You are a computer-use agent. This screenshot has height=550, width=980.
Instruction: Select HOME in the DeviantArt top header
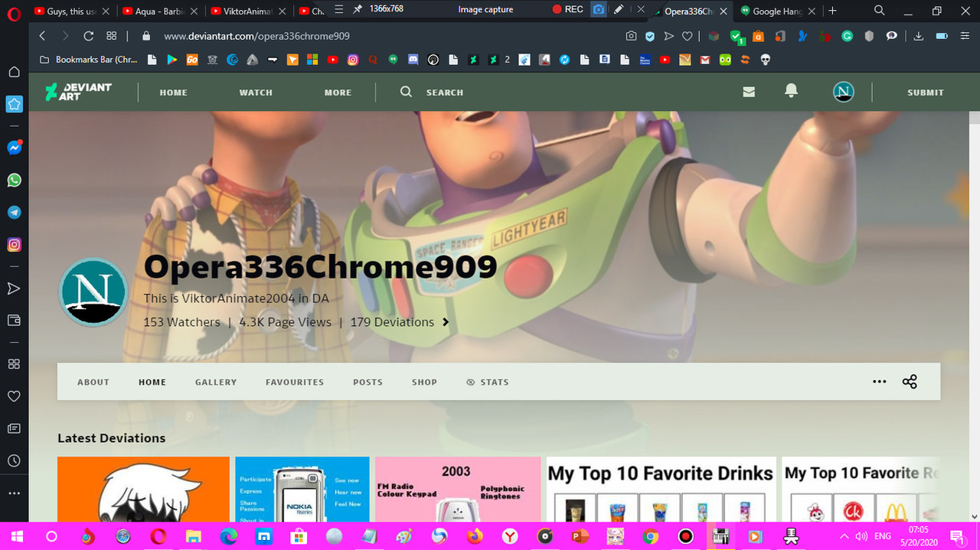174,93
